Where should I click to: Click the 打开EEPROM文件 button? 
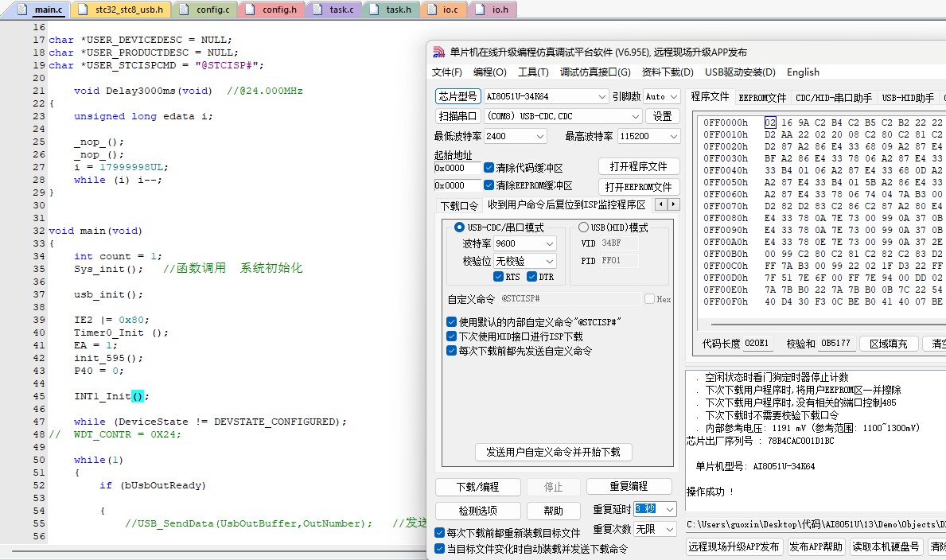638,187
